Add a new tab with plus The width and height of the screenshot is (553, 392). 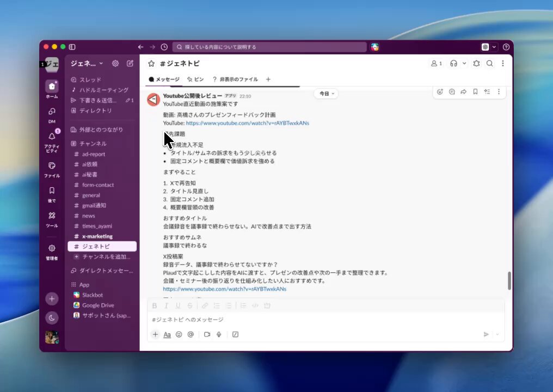(x=268, y=79)
